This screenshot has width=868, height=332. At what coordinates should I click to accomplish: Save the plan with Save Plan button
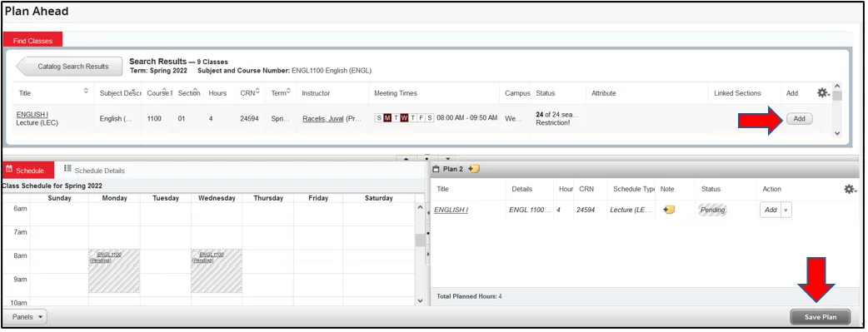820,317
